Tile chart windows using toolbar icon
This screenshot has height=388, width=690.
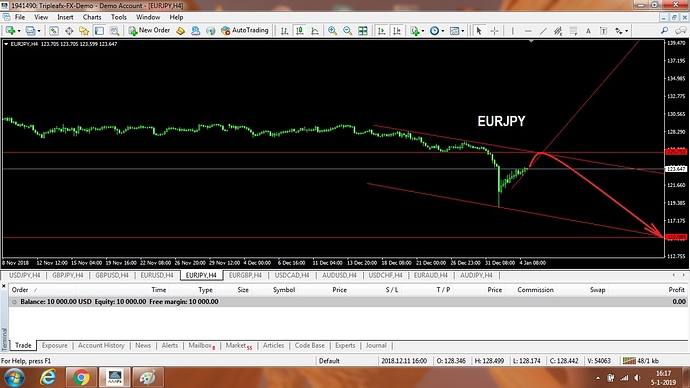coord(363,31)
